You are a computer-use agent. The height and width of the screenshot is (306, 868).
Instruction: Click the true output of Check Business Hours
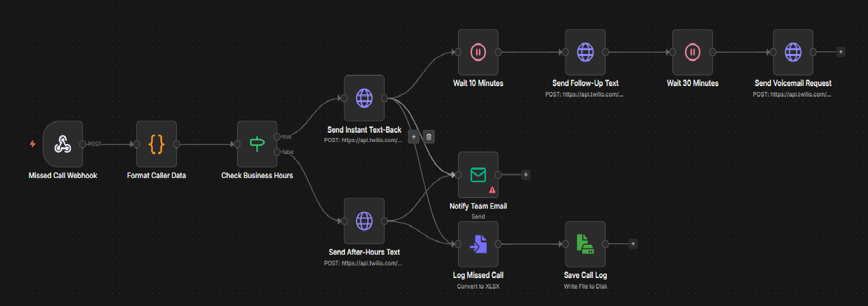click(x=278, y=137)
